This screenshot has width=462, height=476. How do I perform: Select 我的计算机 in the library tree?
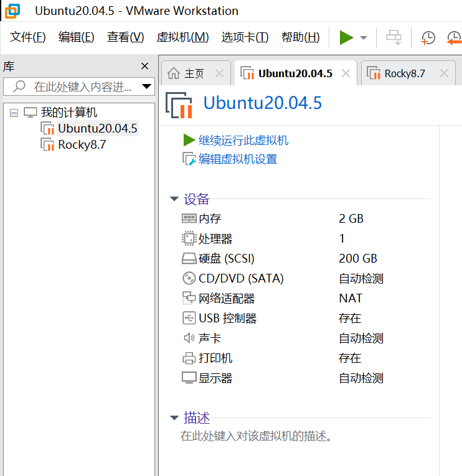[69, 113]
